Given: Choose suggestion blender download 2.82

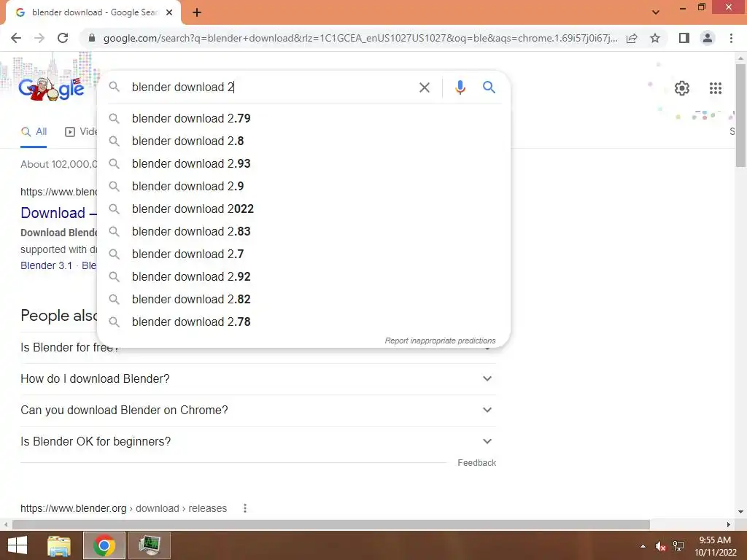Looking at the screenshot, I should pos(303,299).
